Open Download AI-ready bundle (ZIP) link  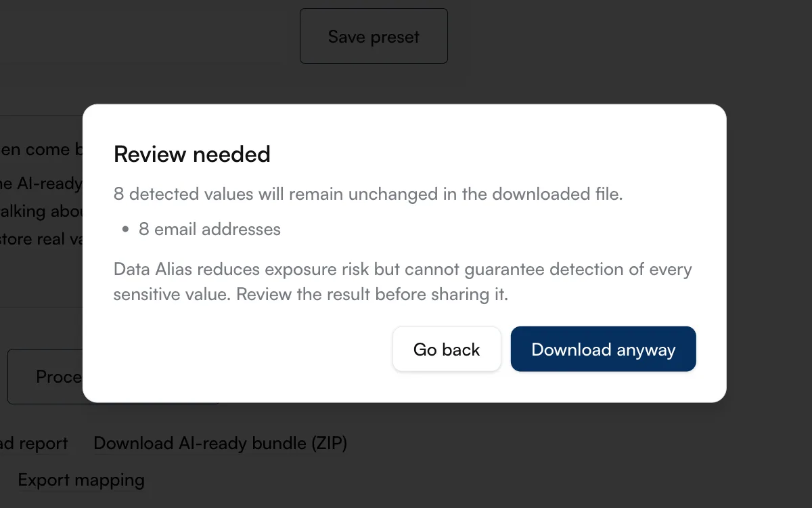pos(220,444)
